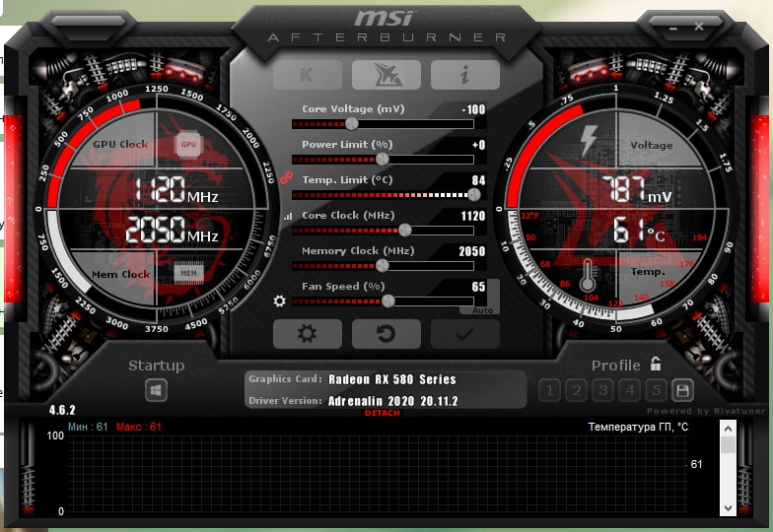Click the monitor scrollbar thumb
The image size is (773, 532).
(728, 445)
